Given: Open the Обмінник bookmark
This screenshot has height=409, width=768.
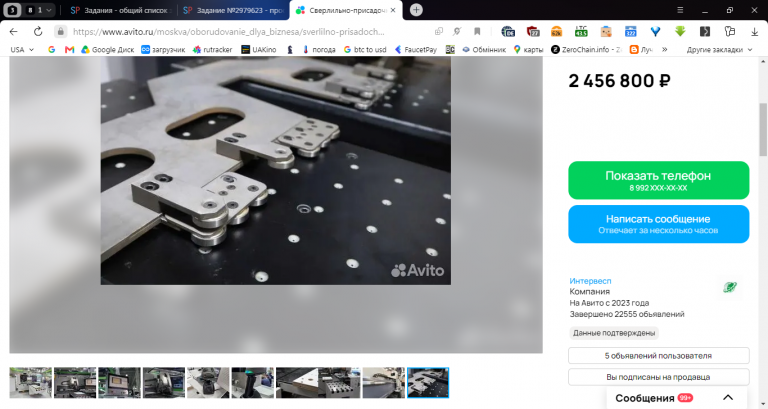Looking at the screenshot, I should coord(484,49).
